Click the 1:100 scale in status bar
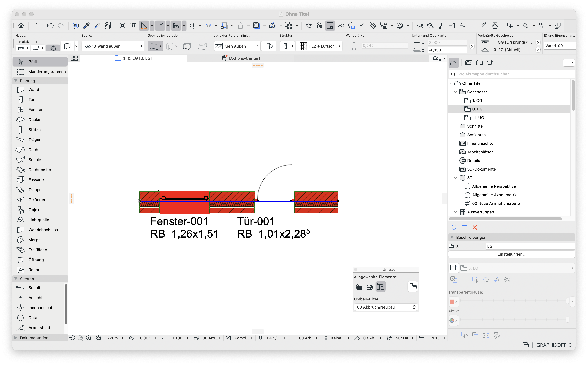 [x=177, y=338]
